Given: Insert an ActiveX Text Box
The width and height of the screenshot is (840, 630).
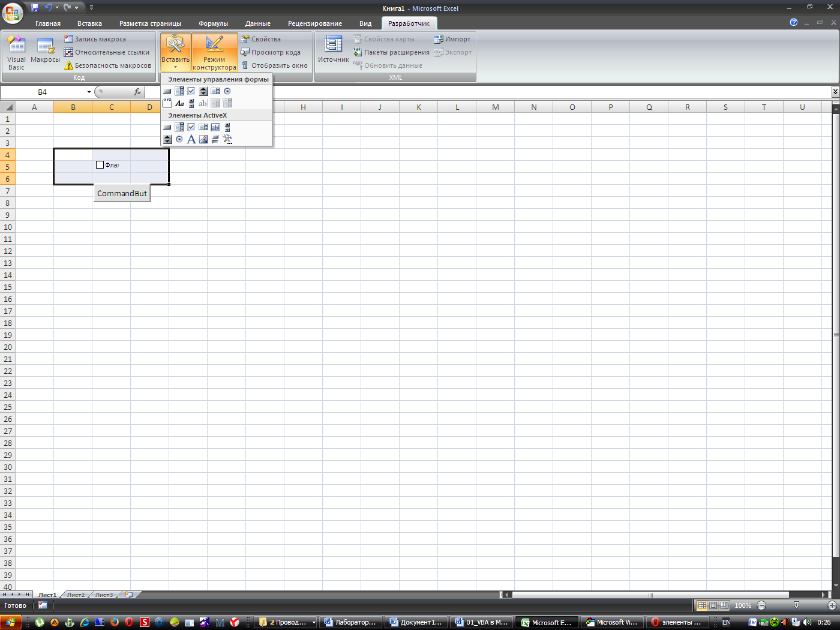Looking at the screenshot, I should [x=215, y=127].
